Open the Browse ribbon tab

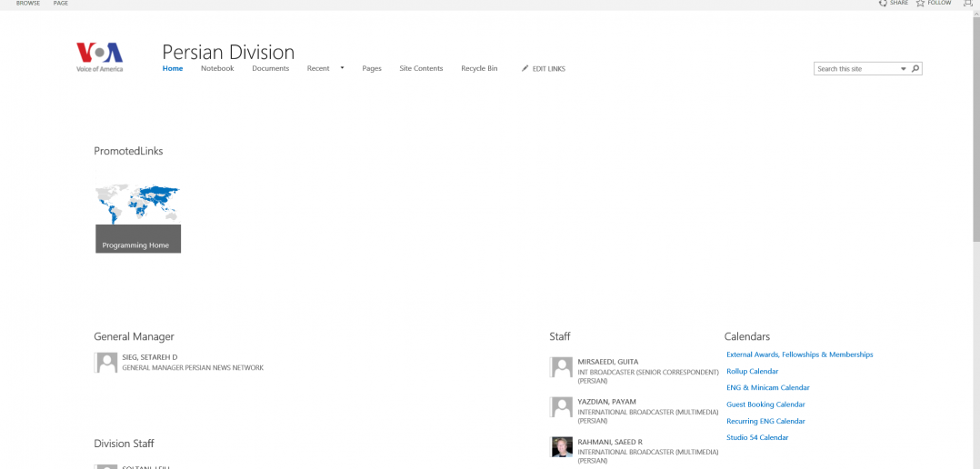[x=28, y=3]
